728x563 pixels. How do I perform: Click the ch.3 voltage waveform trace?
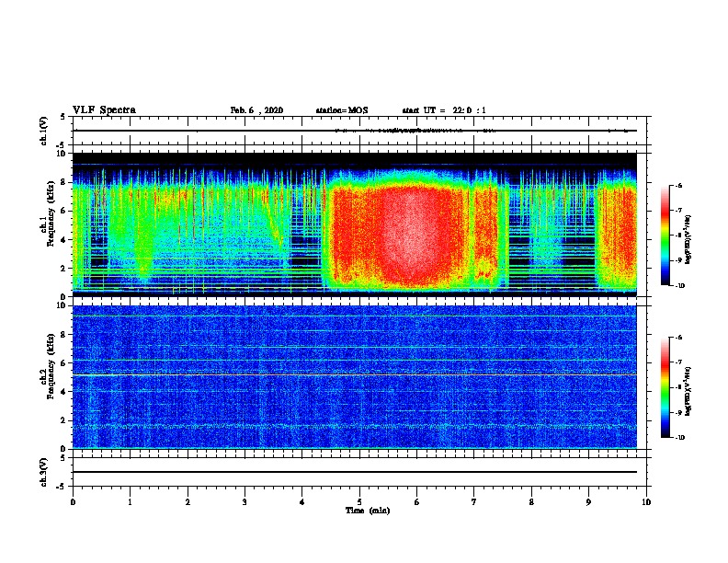[355, 472]
